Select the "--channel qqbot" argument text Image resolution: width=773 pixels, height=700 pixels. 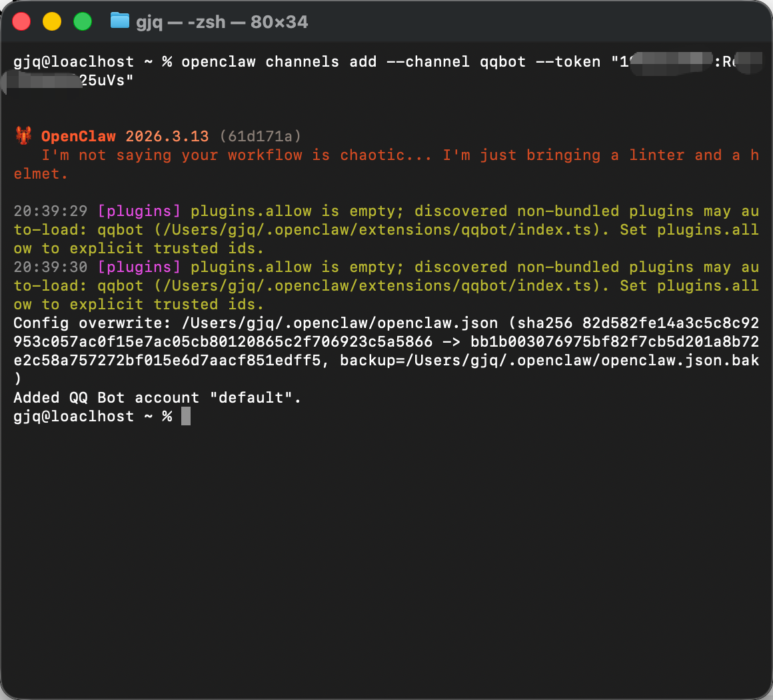click(x=456, y=61)
